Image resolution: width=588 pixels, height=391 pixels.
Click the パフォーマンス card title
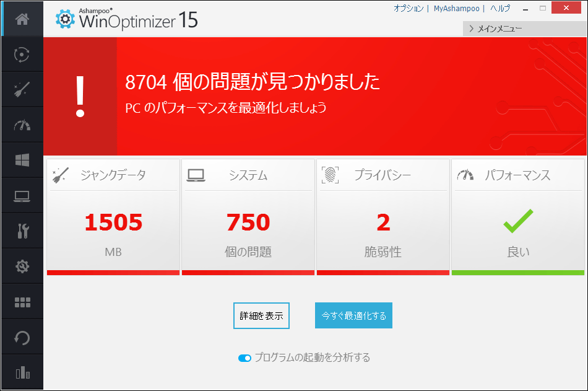(518, 175)
